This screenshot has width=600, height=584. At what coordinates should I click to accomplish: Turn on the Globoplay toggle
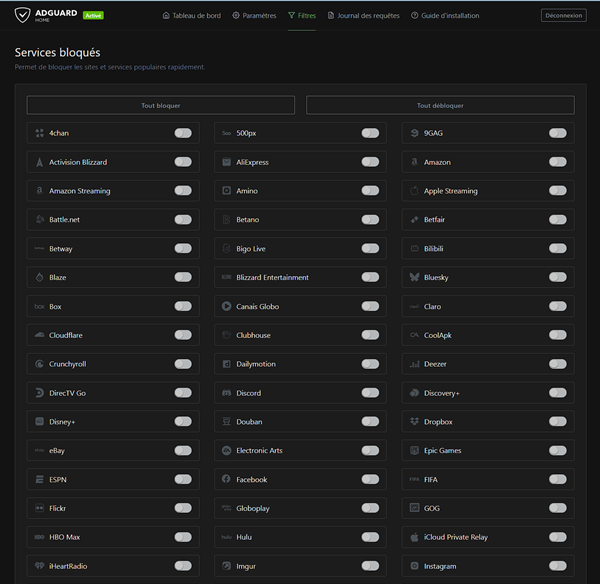(x=370, y=508)
